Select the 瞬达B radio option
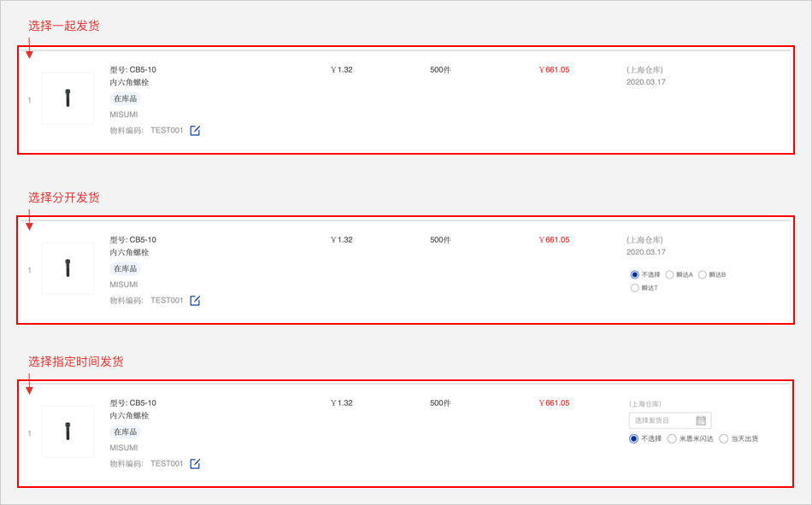This screenshot has width=812, height=505. 703,274
